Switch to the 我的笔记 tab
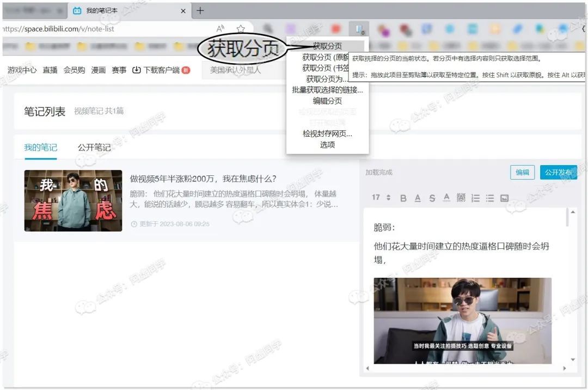The height and width of the screenshot is (390, 588). (x=40, y=148)
